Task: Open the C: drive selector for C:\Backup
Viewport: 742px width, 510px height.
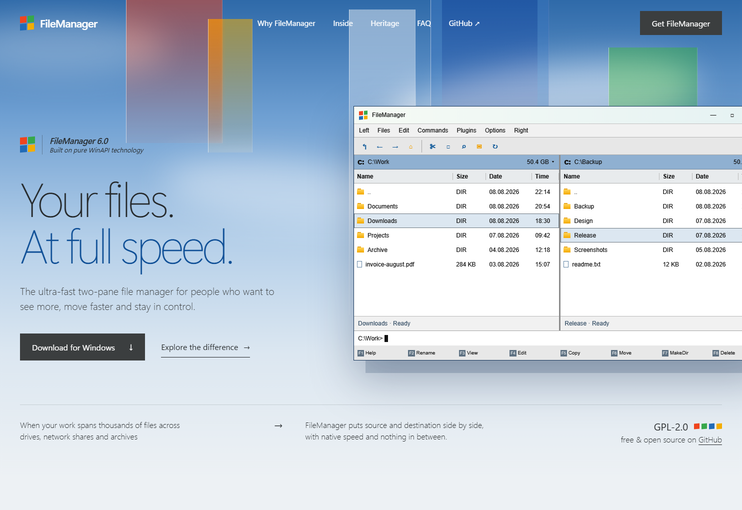Action: pyautogui.click(x=567, y=162)
